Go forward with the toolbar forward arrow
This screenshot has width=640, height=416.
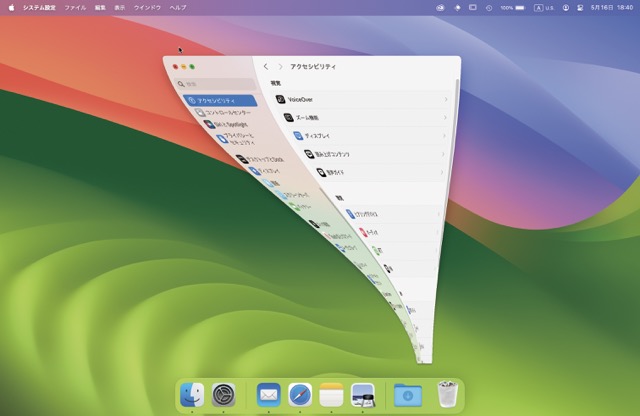tap(280, 66)
